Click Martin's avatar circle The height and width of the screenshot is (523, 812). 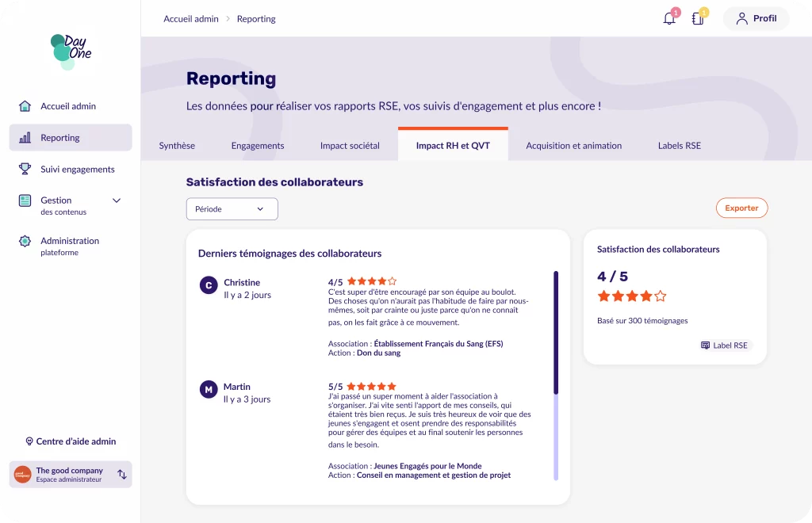click(209, 390)
